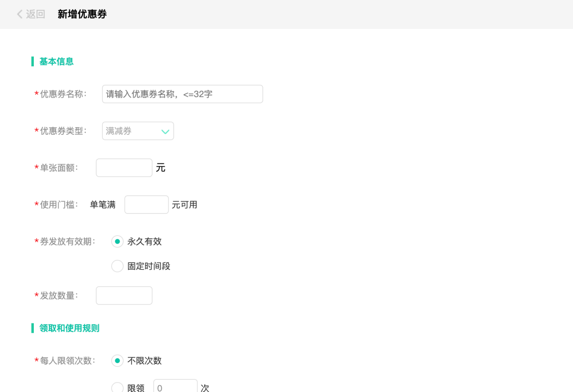Click the 使用门槛 threshold input box
Image resolution: width=573 pixels, height=392 pixels.
pyautogui.click(x=146, y=205)
